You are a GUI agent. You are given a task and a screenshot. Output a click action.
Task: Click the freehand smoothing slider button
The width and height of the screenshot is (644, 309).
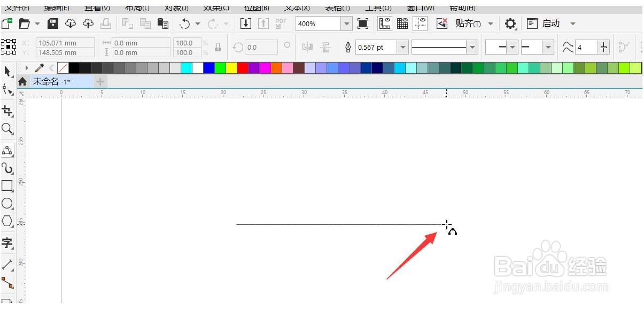[x=604, y=47]
